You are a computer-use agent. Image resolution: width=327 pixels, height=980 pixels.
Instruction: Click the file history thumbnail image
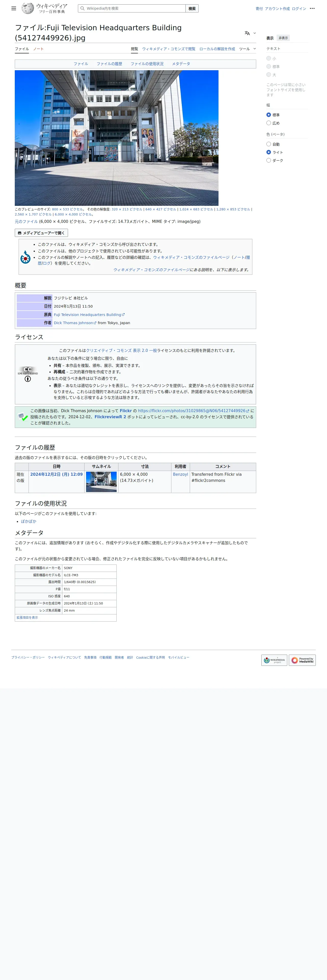click(x=101, y=482)
